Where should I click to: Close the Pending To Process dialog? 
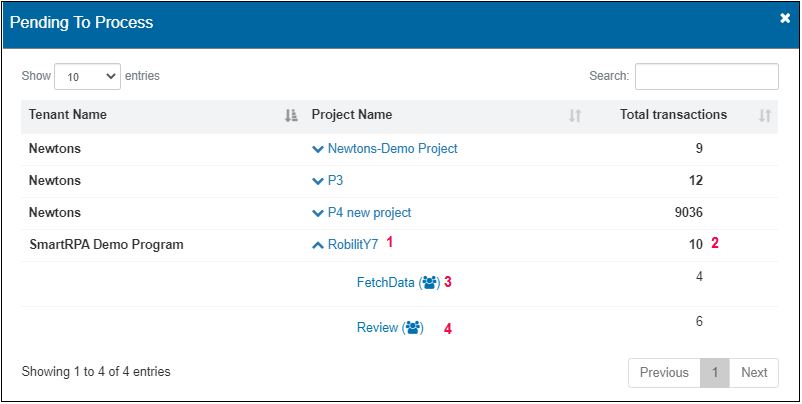point(785,19)
